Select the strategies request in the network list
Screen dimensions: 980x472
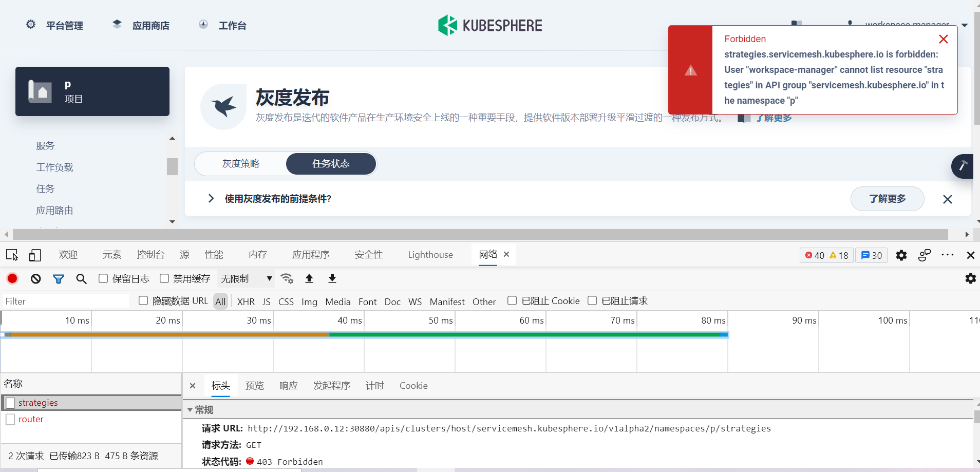(37, 402)
